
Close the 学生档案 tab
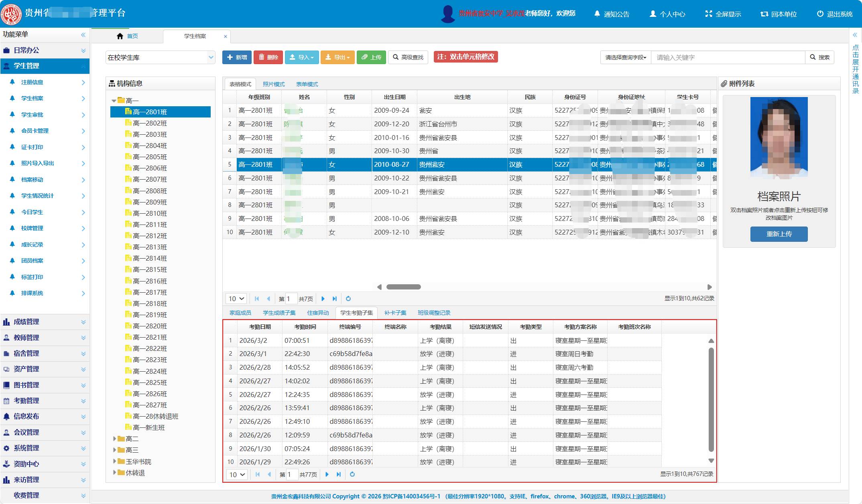(x=226, y=36)
